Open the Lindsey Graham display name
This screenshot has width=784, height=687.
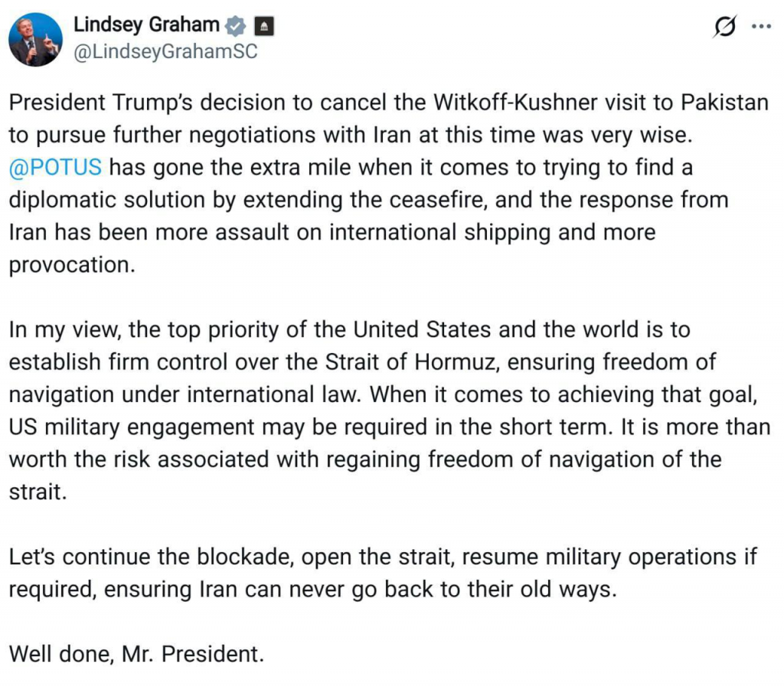[x=146, y=25]
